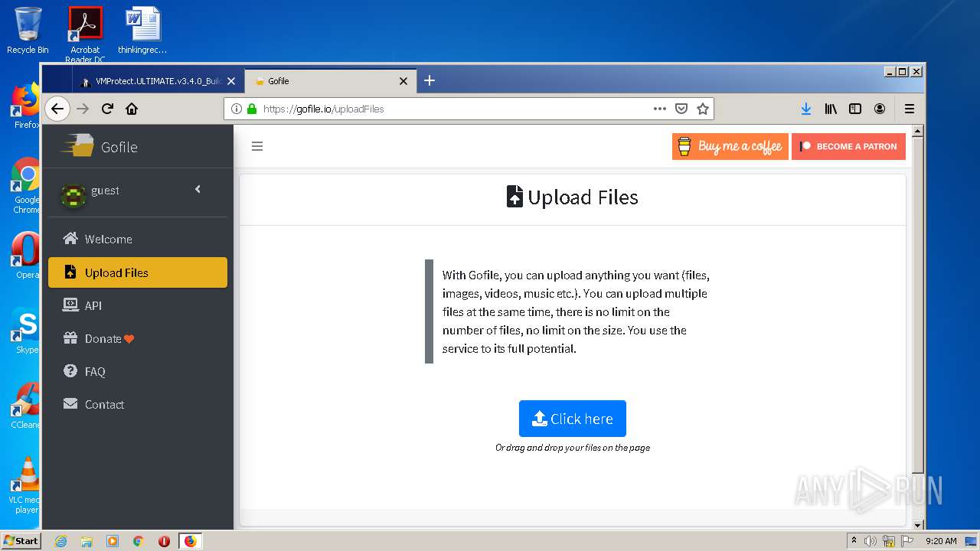Open Internet Explorer from taskbar
The height and width of the screenshot is (551, 980).
(60, 541)
